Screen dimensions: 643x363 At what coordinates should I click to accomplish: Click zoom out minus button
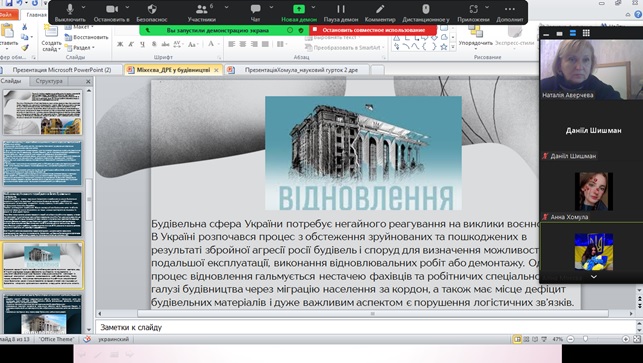570,339
